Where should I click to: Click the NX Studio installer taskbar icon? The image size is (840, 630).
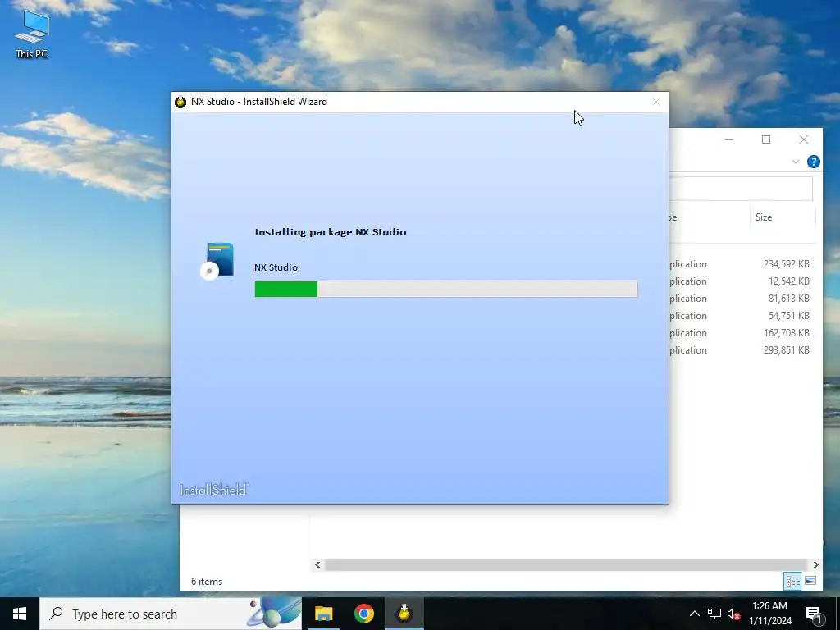404,614
